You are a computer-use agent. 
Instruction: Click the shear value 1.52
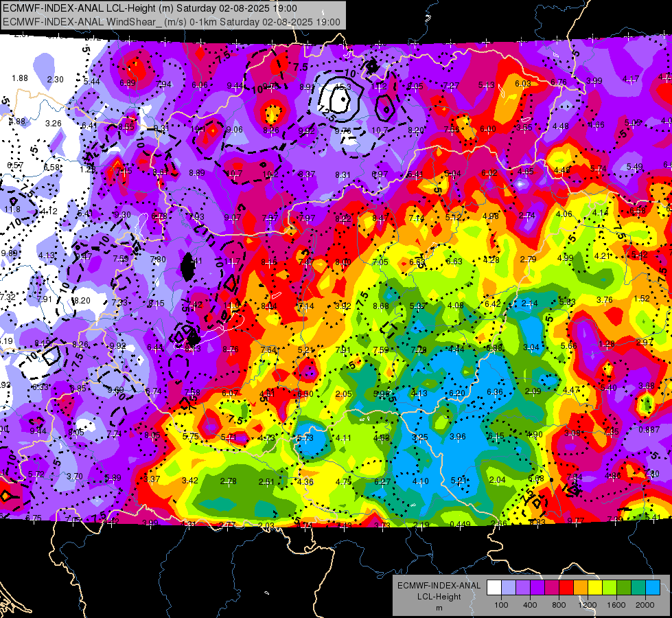pos(642,299)
